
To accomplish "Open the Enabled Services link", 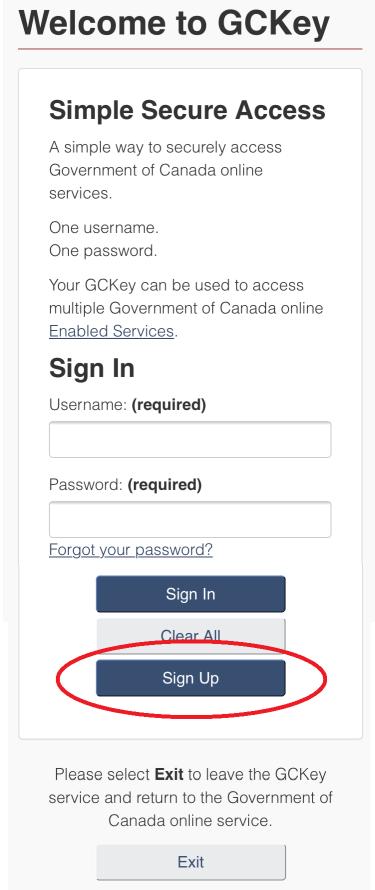I will [111, 331].
